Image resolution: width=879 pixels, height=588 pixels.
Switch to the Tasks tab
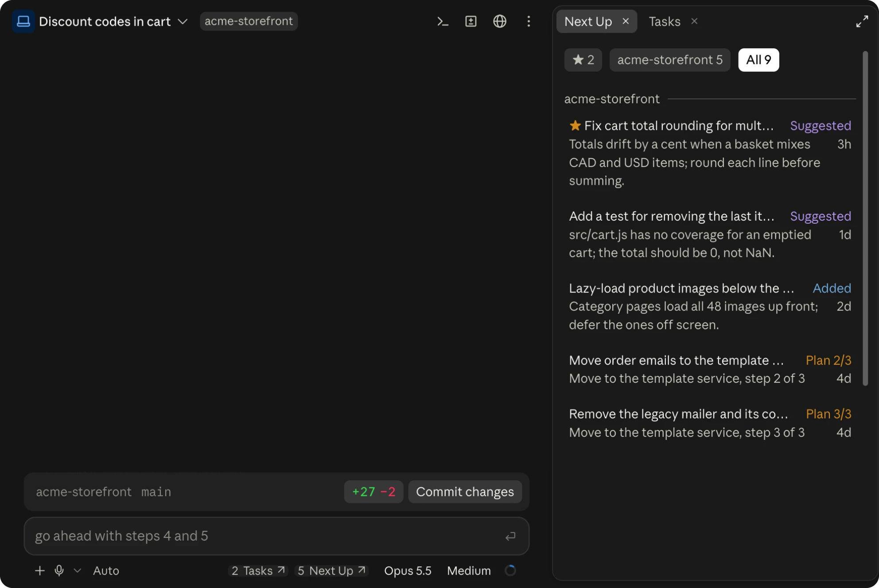[x=664, y=21]
